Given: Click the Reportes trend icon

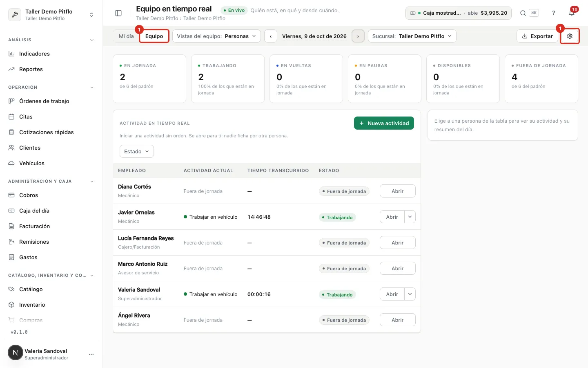Looking at the screenshot, I should coord(11,69).
